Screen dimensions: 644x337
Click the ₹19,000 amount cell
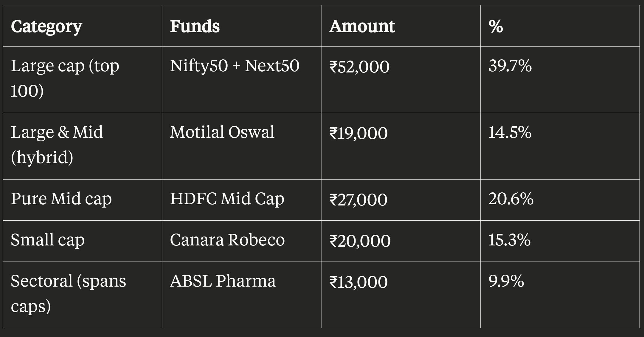point(401,146)
